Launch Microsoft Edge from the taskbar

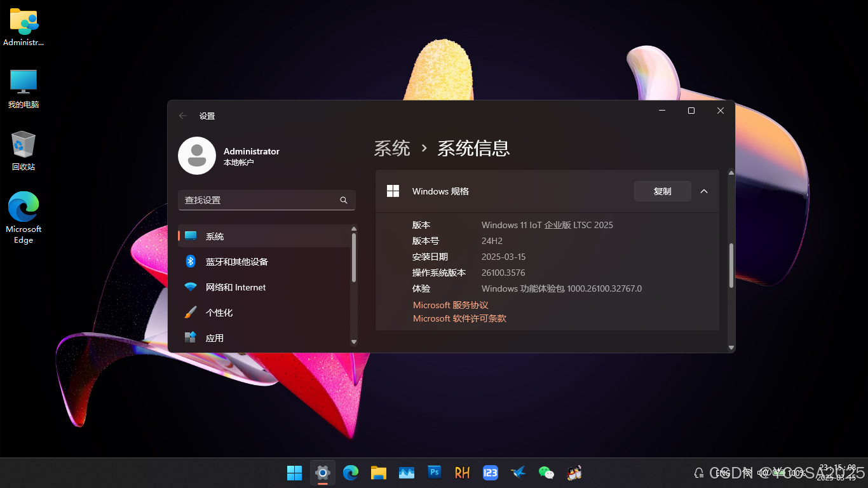point(351,473)
